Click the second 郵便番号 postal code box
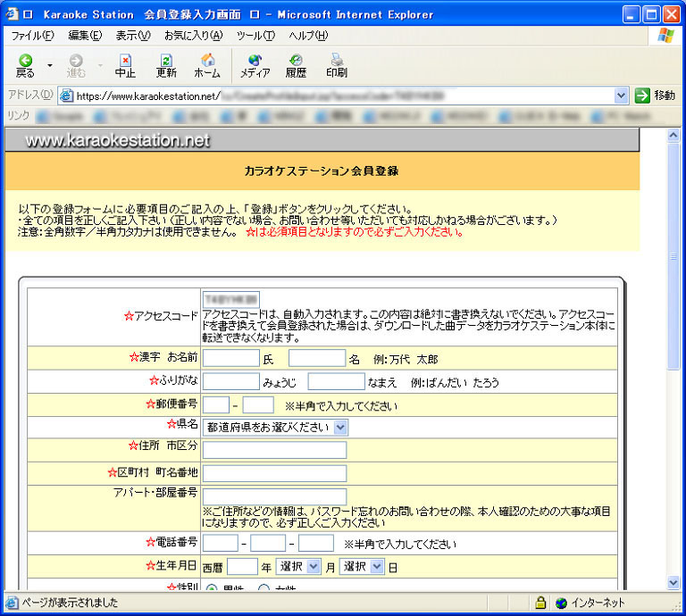The height and width of the screenshot is (616, 686). (258, 404)
